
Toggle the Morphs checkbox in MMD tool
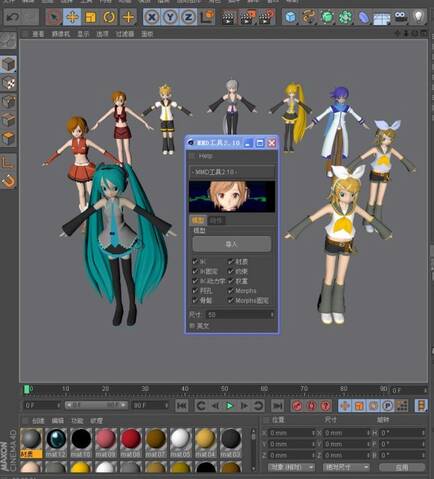pos(231,291)
